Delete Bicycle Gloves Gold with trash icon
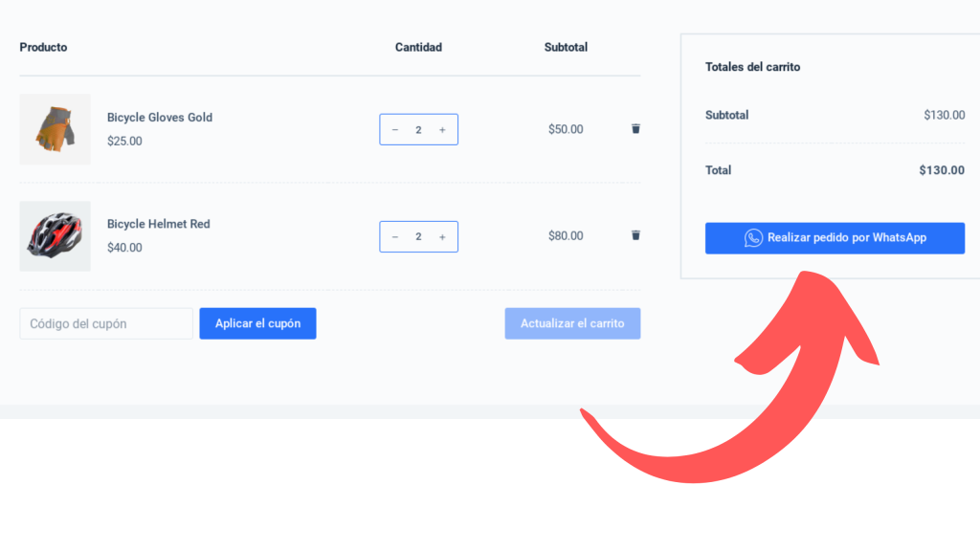 635,129
